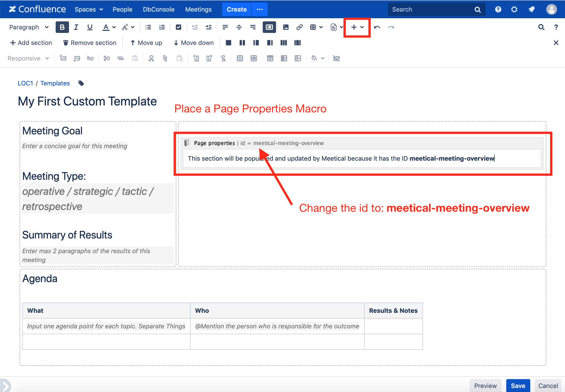This screenshot has height=392, width=565.
Task: Close the page layout toolbar
Action: (556, 43)
